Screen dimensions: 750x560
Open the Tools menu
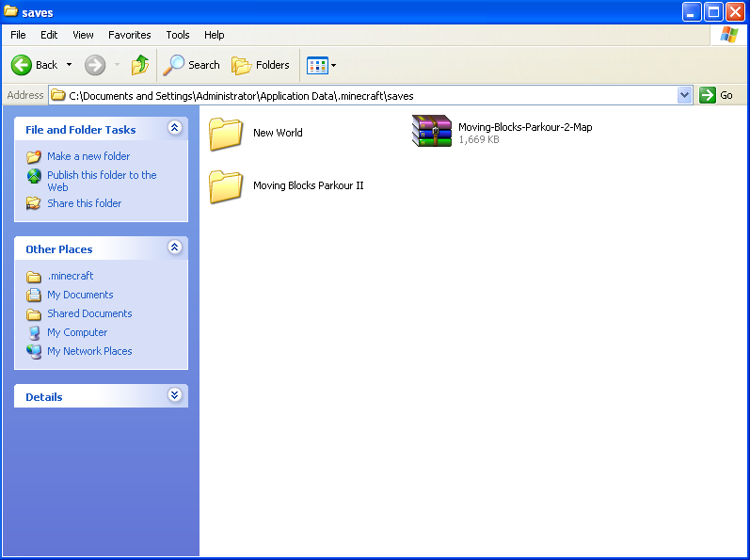178,35
